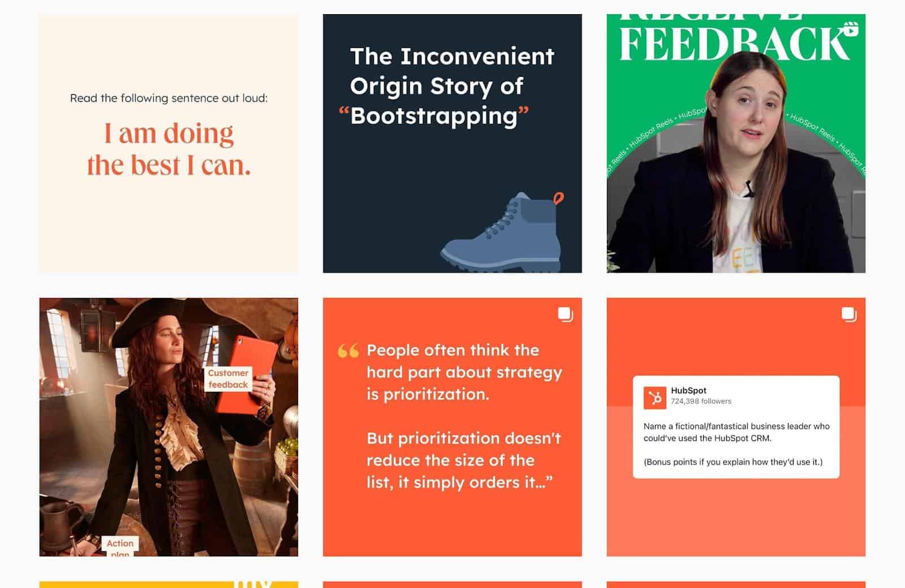Open the 'Inconvenient Origin Story of Bootstrapping' post
This screenshot has width=905, height=588.
click(x=452, y=144)
